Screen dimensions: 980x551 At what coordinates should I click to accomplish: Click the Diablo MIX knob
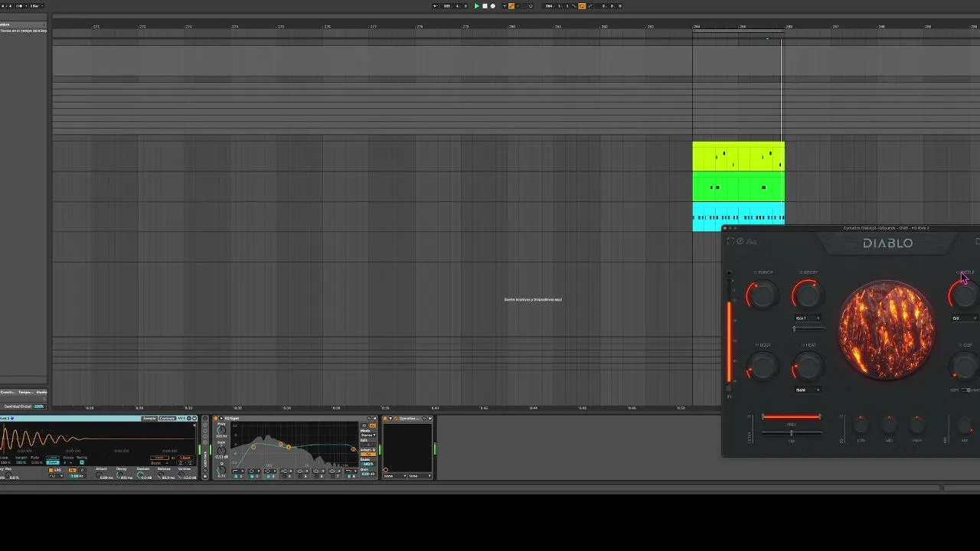[x=965, y=425]
